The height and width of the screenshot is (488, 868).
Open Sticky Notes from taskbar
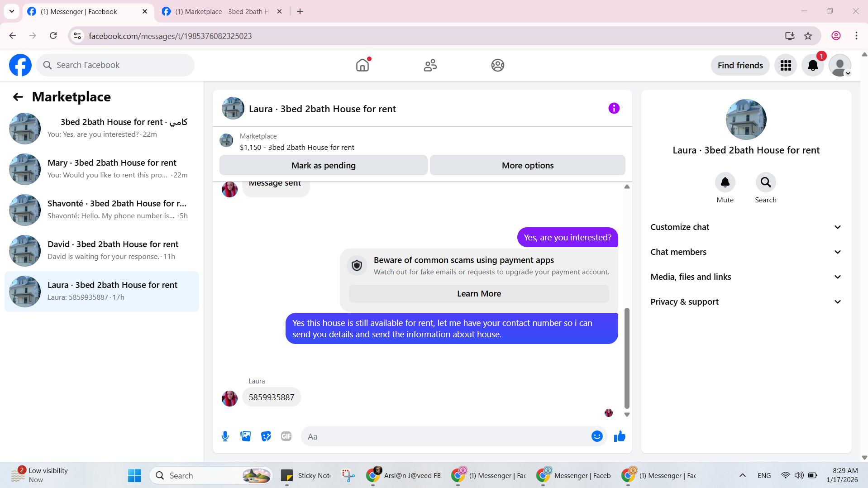pyautogui.click(x=306, y=475)
